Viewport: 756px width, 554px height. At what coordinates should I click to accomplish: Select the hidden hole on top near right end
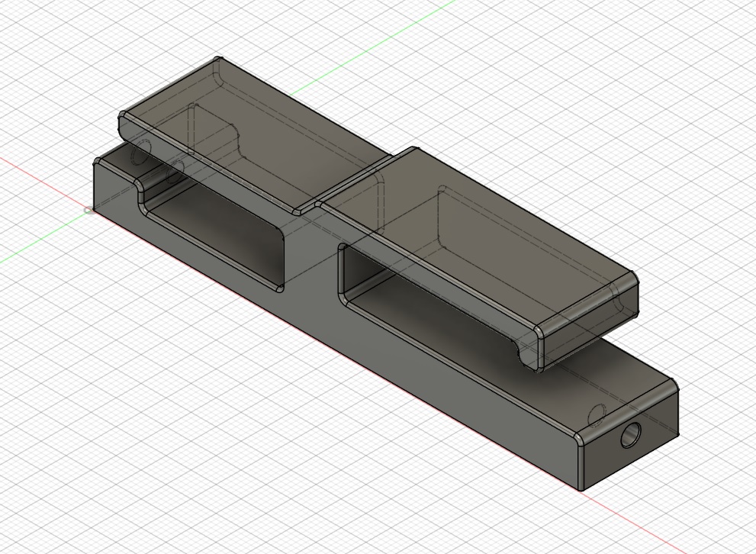pyautogui.click(x=597, y=416)
